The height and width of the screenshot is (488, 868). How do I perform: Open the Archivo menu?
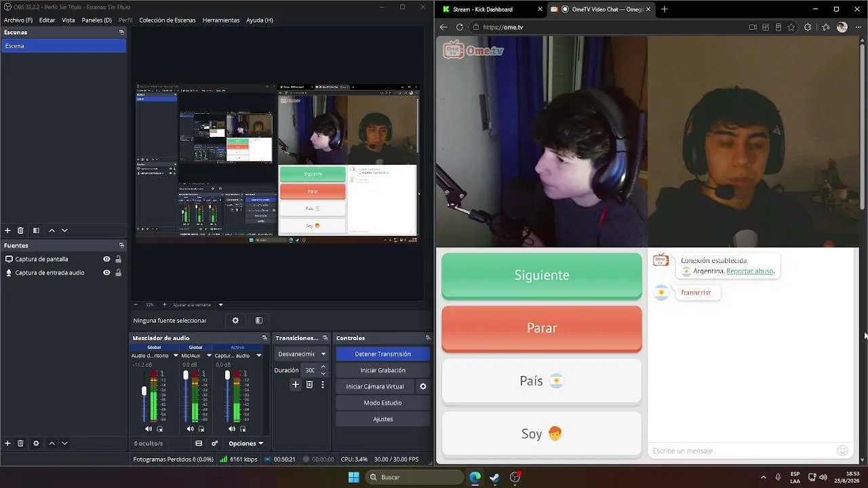[x=18, y=20]
